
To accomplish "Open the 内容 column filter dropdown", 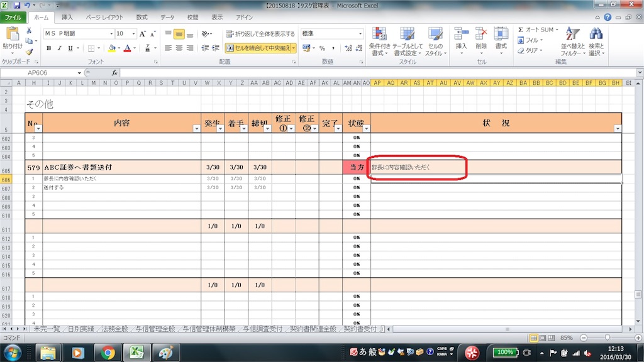I will (x=196, y=128).
